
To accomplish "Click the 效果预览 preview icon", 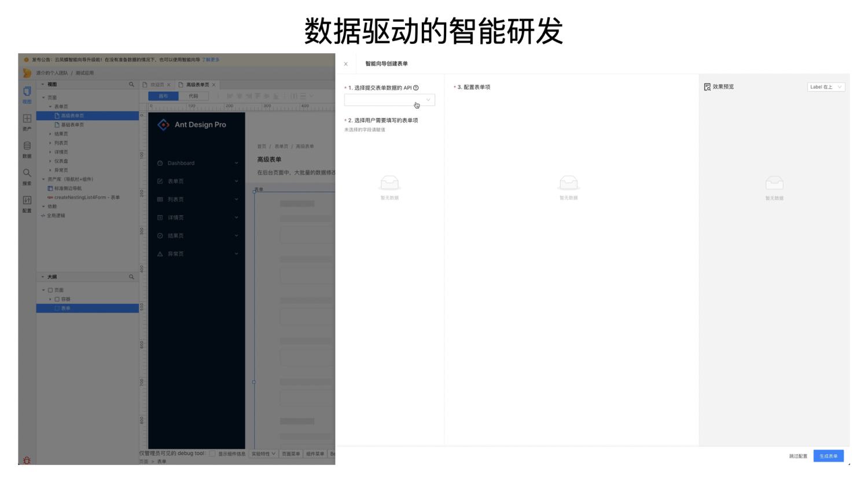I will tap(707, 87).
